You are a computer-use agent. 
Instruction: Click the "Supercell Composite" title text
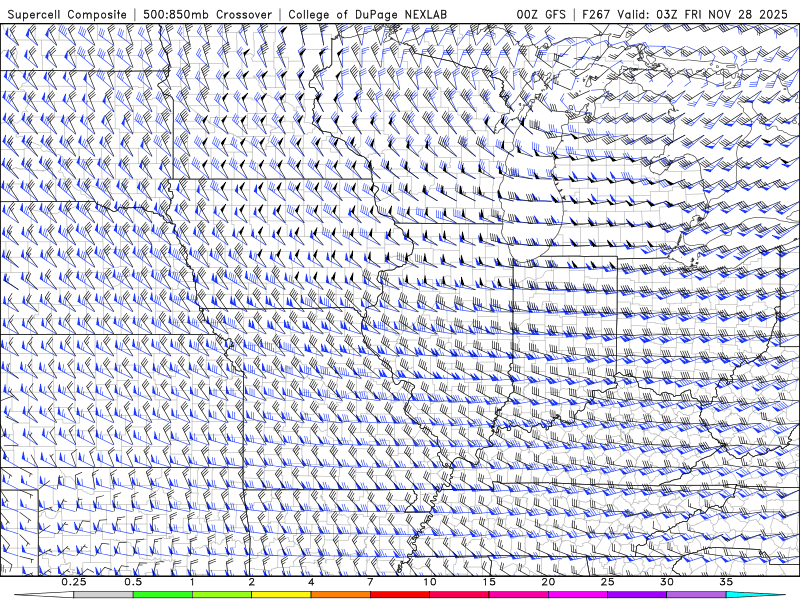[67, 14]
